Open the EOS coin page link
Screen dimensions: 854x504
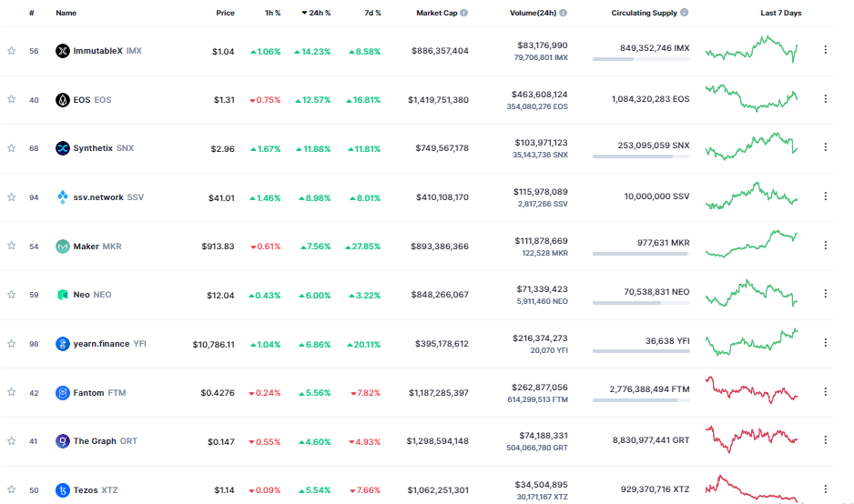(x=92, y=99)
